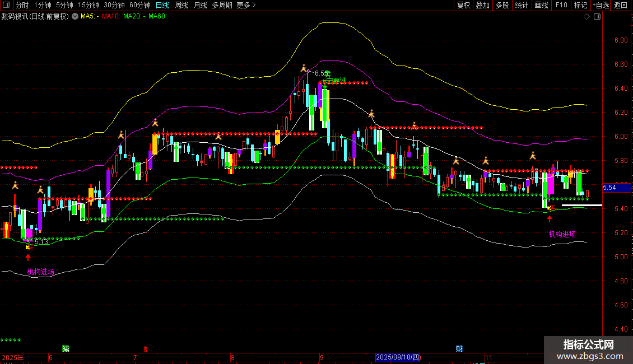Click the 减 event marker on timeline
This screenshot has width=633, height=364.
click(x=66, y=349)
